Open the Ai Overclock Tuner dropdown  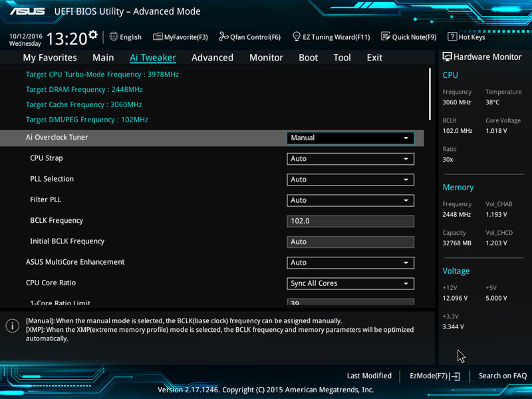[350, 138]
